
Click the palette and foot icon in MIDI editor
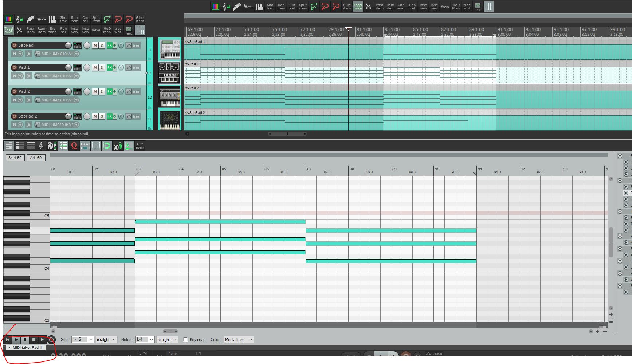point(118,146)
